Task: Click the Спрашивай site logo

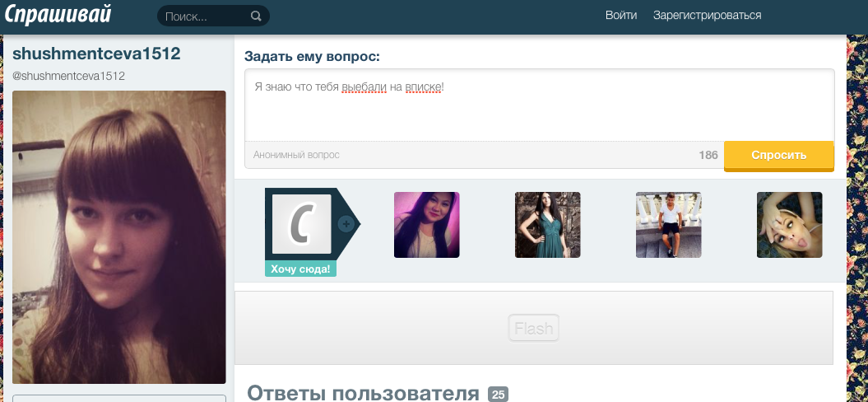Action: coord(58,14)
